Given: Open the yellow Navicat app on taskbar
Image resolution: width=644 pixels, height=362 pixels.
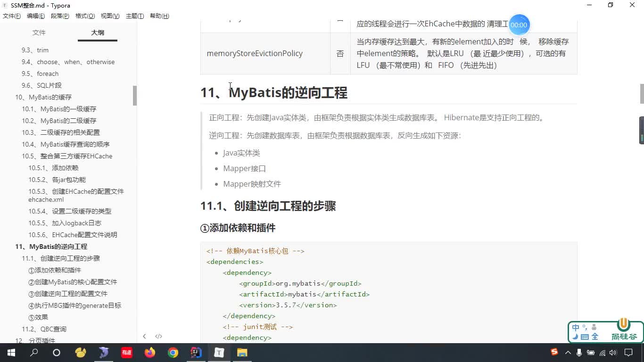Looking at the screenshot, I should 81,353.
